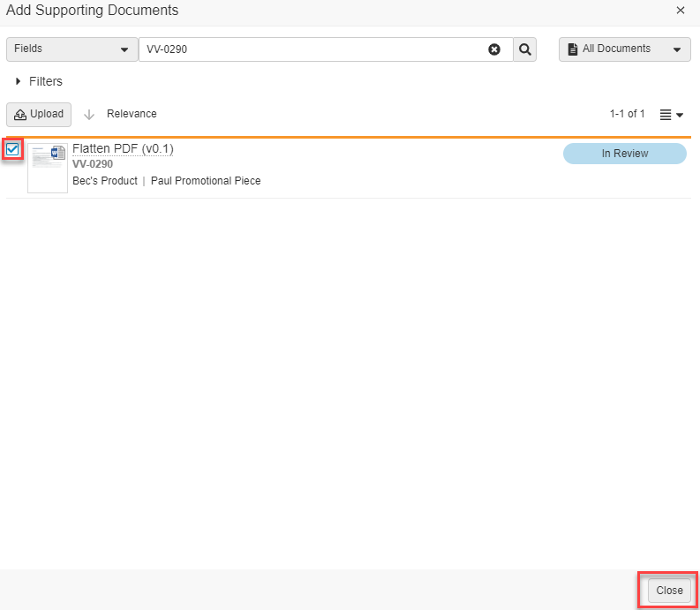Open the All Documents filter dropdown

[x=624, y=49]
